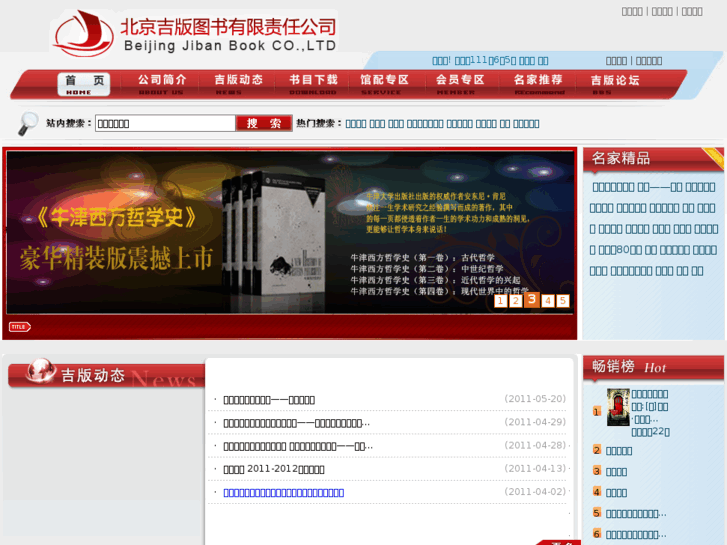Visit 吉版论坛 BBS menu item

pos(615,84)
